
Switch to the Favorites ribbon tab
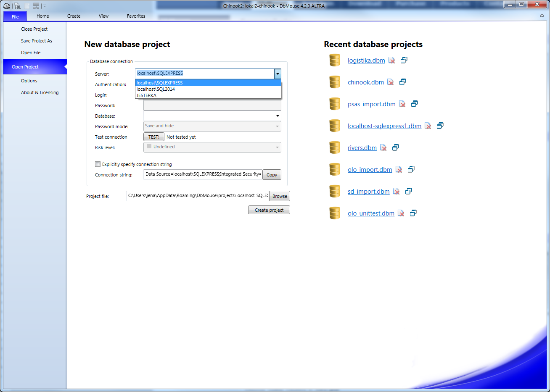pos(136,16)
